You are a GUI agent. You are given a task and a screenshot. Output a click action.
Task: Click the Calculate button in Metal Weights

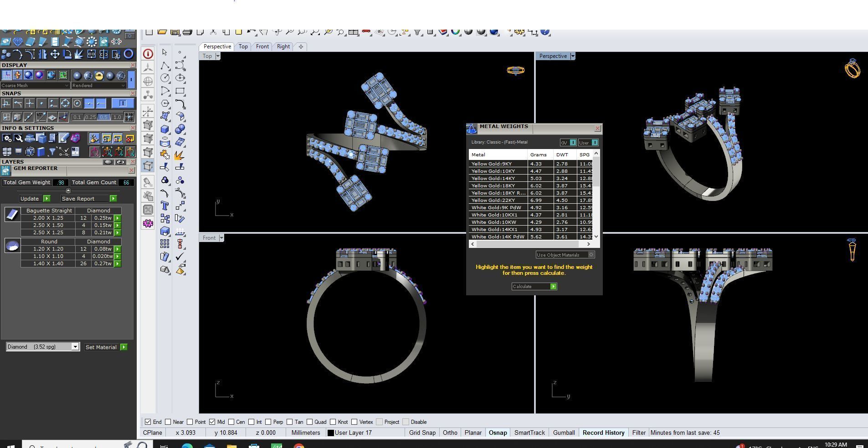click(534, 286)
